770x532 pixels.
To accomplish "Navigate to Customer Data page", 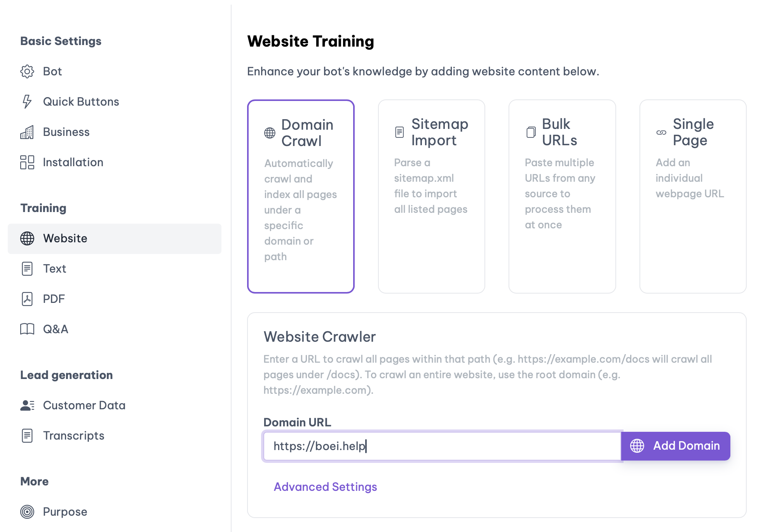I will point(84,405).
